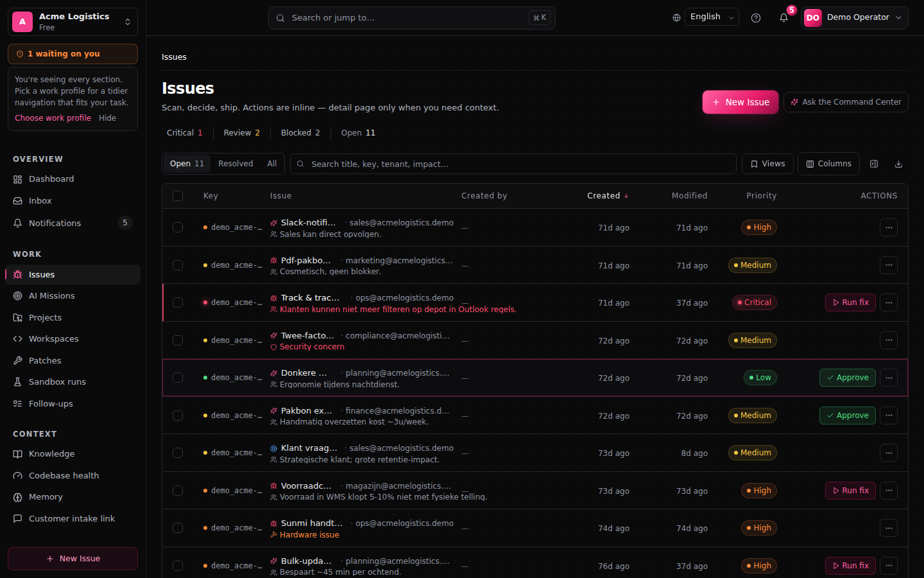
Task: Open the Demo Operator account menu
Action: pyautogui.click(x=855, y=18)
